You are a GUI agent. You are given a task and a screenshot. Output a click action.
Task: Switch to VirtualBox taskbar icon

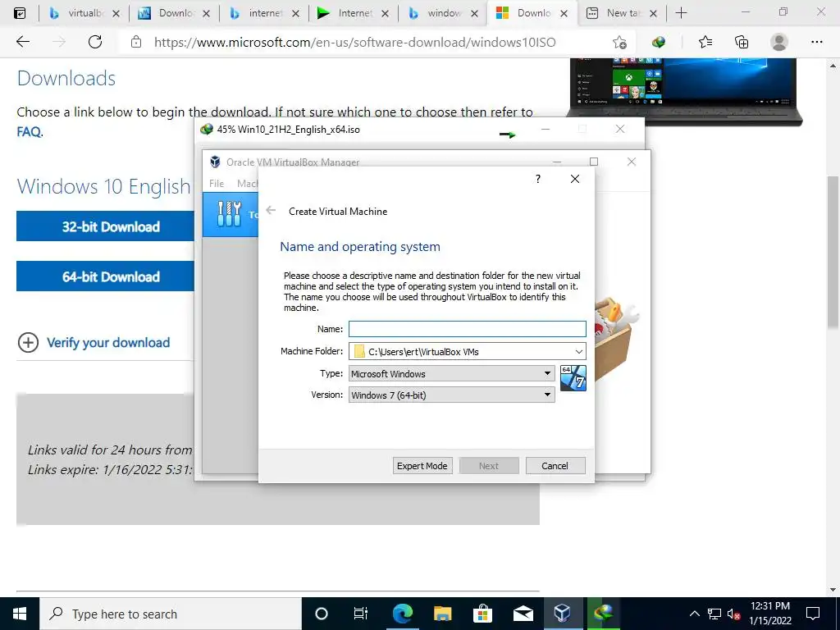[x=563, y=614]
